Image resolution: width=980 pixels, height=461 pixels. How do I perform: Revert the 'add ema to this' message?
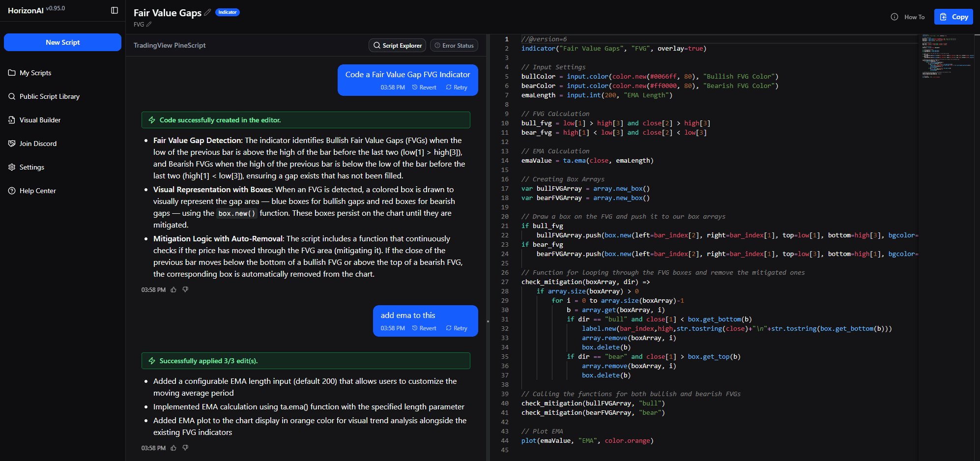(x=424, y=328)
